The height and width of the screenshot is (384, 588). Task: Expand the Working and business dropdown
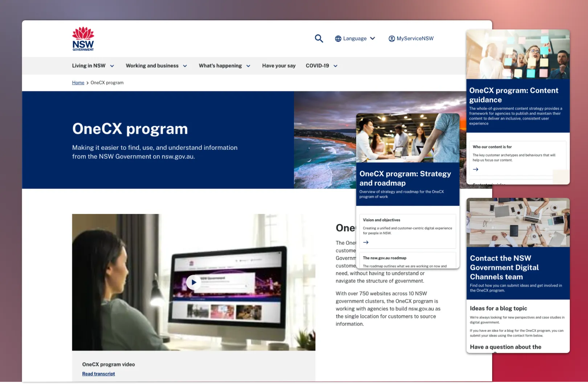[156, 66]
